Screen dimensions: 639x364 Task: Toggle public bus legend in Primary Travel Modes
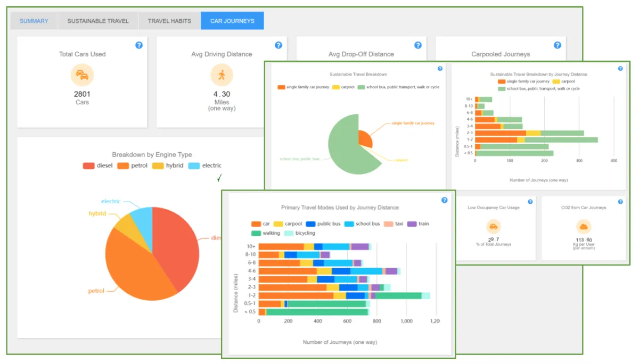(x=323, y=224)
